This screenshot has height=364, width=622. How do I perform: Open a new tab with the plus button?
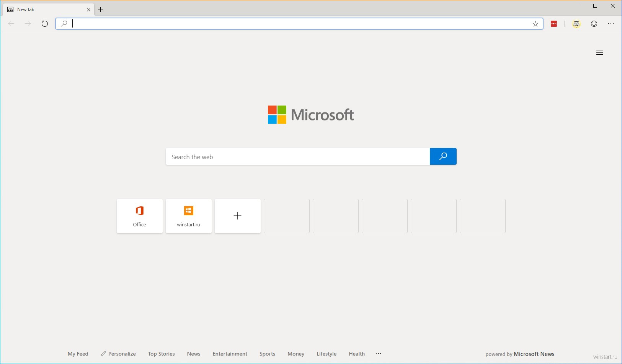101,10
